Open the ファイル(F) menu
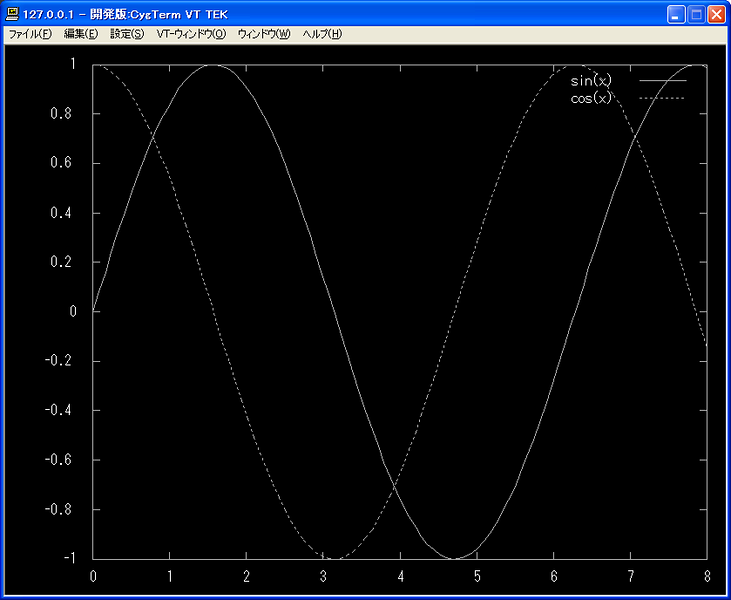Viewport: 731px width, 600px height. 30,34
